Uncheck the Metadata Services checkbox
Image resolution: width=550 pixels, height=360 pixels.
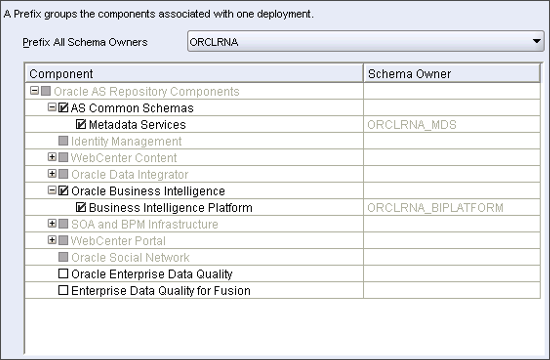coord(81,124)
